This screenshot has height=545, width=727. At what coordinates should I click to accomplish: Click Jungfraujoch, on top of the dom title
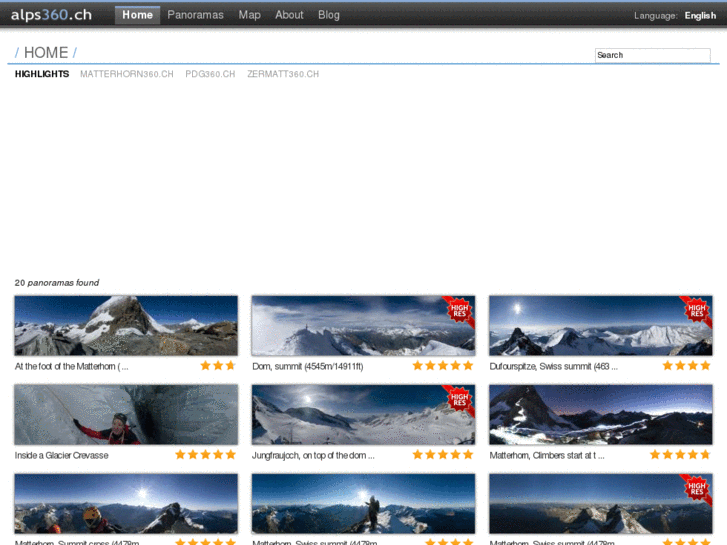tap(313, 455)
